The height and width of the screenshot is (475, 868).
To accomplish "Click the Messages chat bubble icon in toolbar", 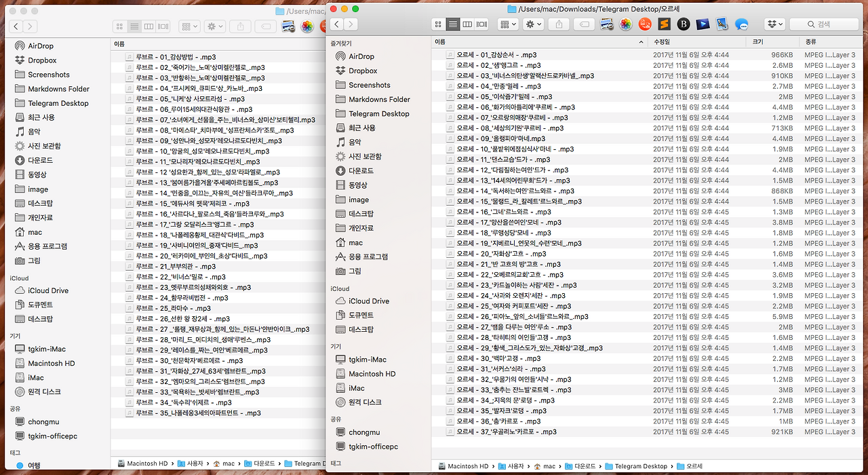I will pyautogui.click(x=741, y=24).
